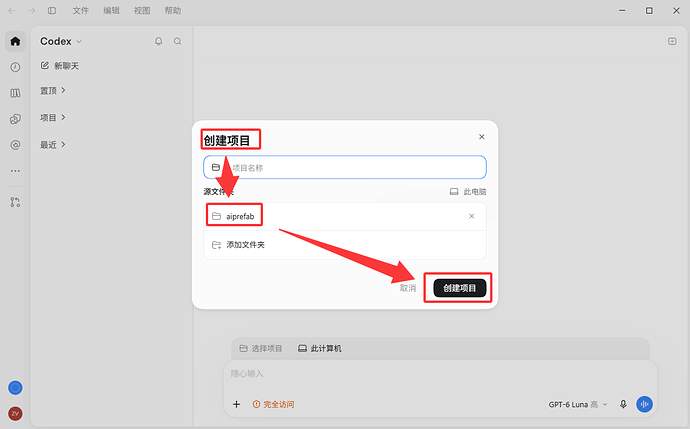Open the three-dots more sidebar icon
This screenshot has height=429, width=690.
[x=15, y=171]
